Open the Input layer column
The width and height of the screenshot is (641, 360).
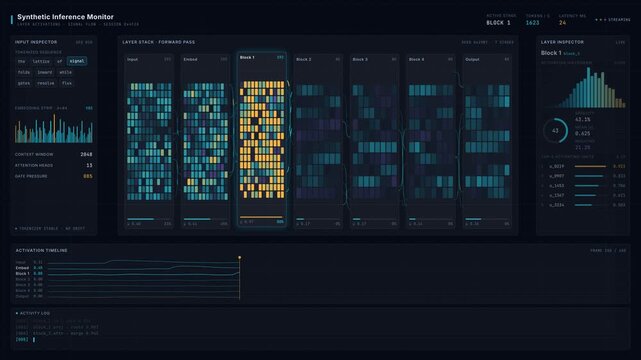point(149,141)
